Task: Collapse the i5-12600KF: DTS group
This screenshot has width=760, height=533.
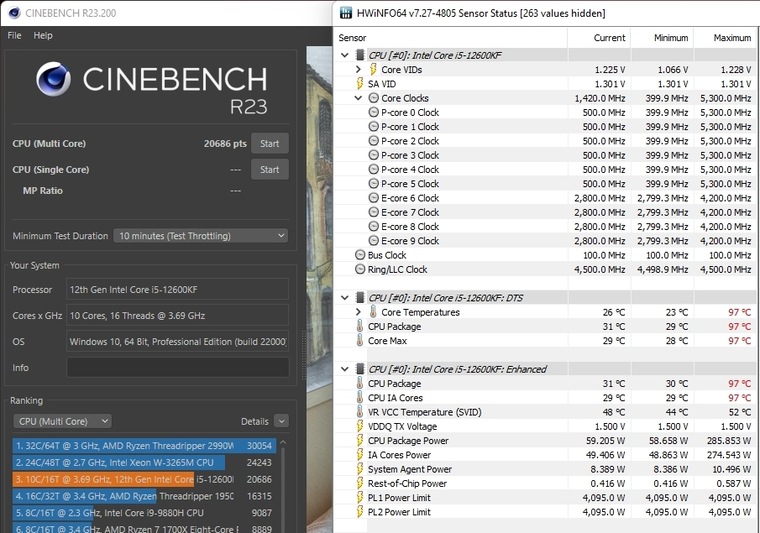Action: pos(345,298)
